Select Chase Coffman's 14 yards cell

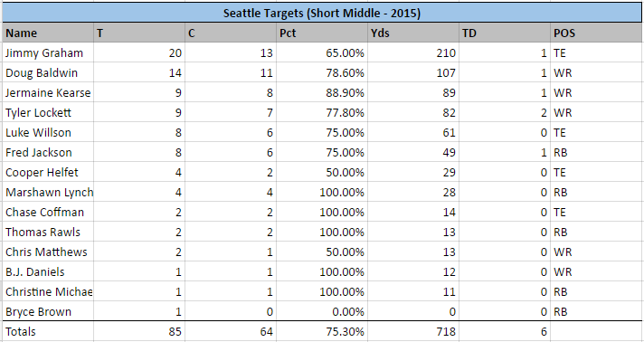[x=413, y=212]
